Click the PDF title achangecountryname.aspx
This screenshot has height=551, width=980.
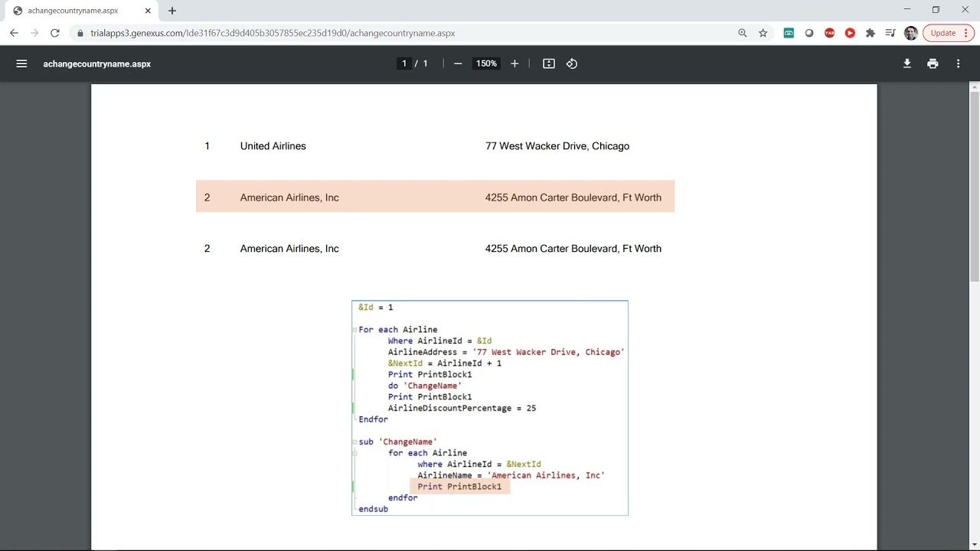tap(97, 64)
